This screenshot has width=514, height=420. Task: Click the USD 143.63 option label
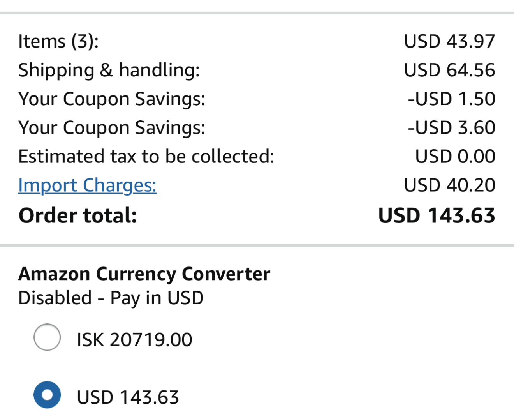click(128, 397)
